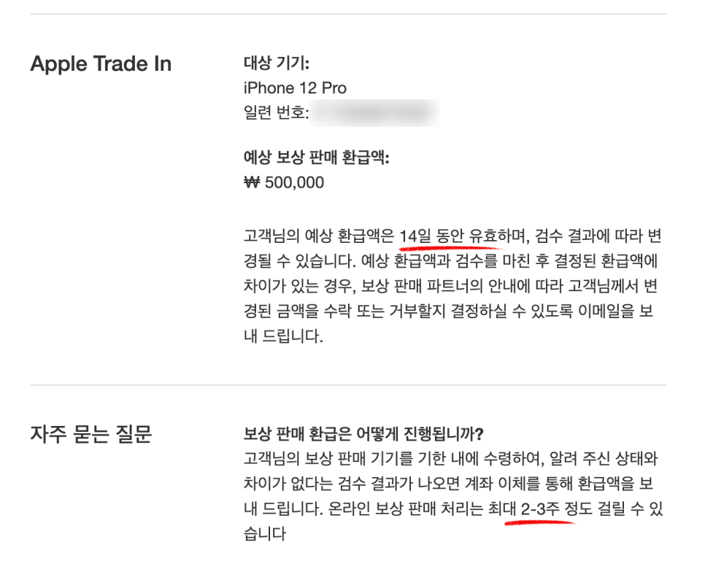Select the iPhone 12 Pro device text
Viewport: 705px width, 588px height.
(295, 88)
